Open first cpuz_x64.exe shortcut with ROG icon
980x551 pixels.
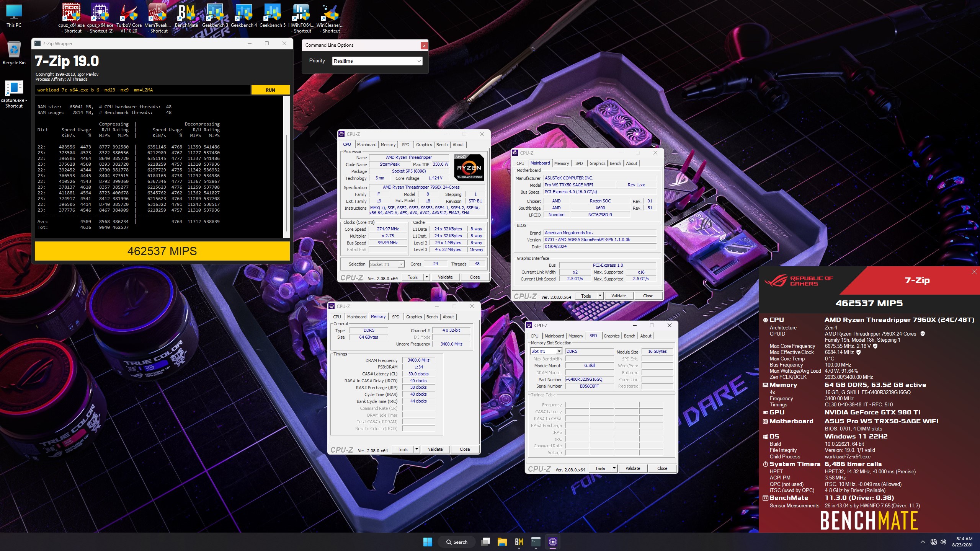[x=72, y=17]
